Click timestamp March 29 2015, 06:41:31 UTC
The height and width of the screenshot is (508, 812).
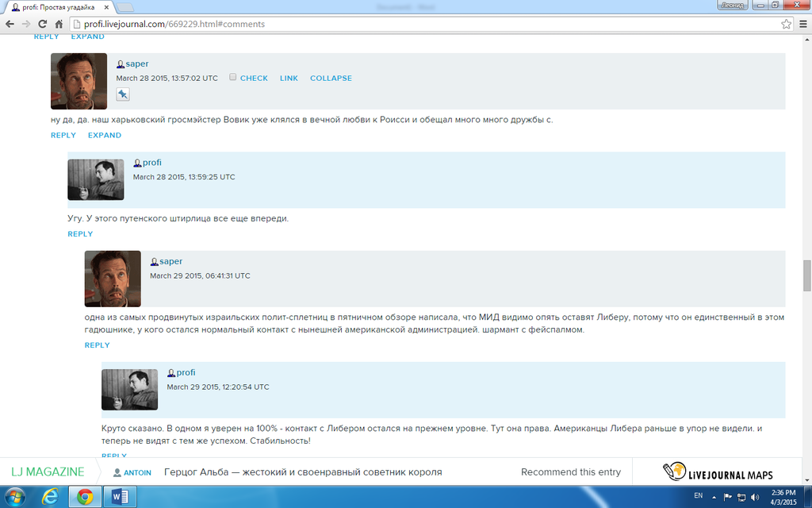tap(200, 275)
